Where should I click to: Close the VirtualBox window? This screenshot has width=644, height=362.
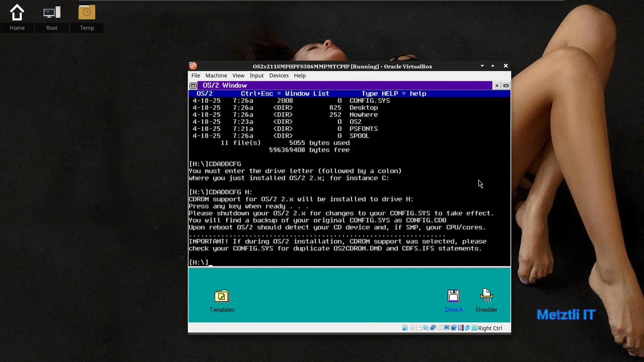click(506, 66)
